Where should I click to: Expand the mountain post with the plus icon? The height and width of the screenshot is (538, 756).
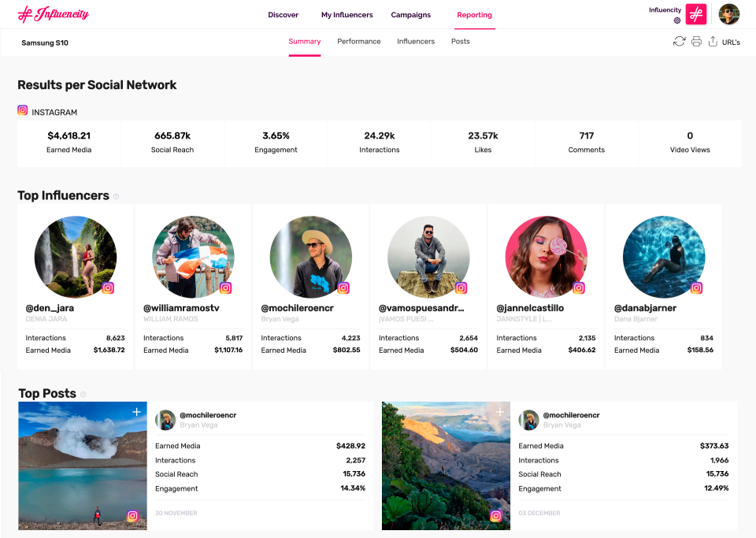(x=499, y=411)
